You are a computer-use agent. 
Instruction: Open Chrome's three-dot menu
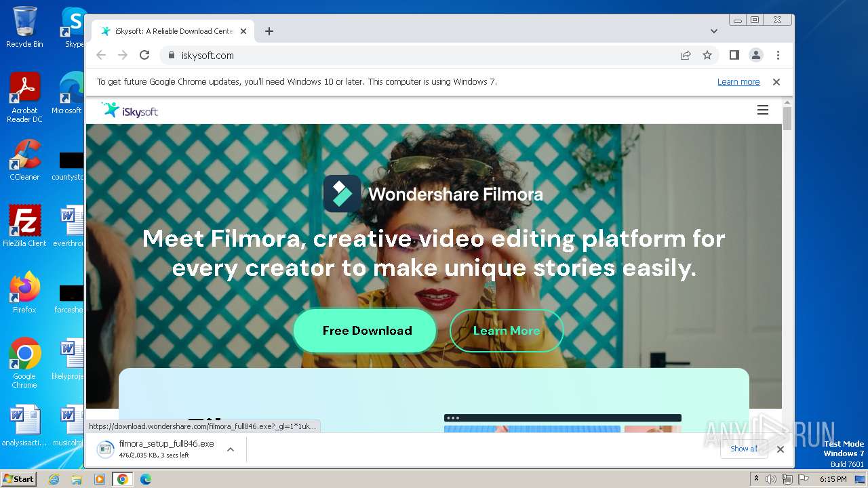pyautogui.click(x=778, y=56)
